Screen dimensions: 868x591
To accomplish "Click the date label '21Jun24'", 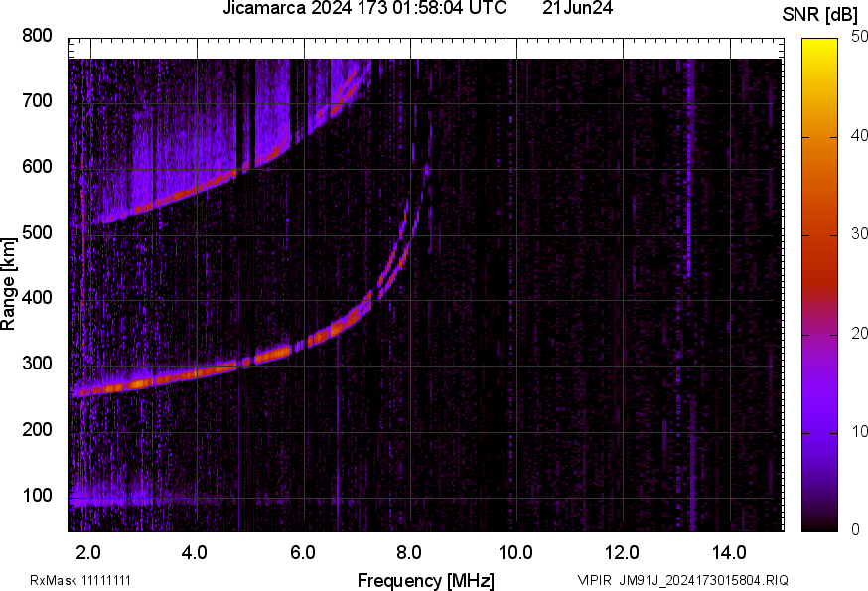I will (x=577, y=8).
